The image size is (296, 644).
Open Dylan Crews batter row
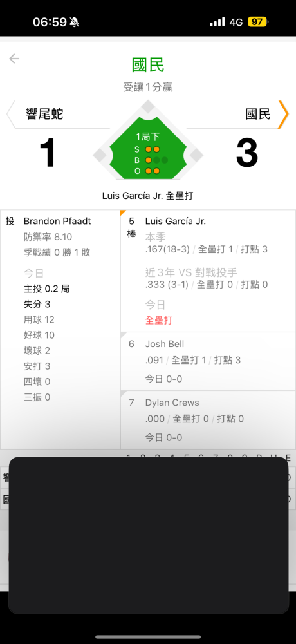tap(208, 420)
